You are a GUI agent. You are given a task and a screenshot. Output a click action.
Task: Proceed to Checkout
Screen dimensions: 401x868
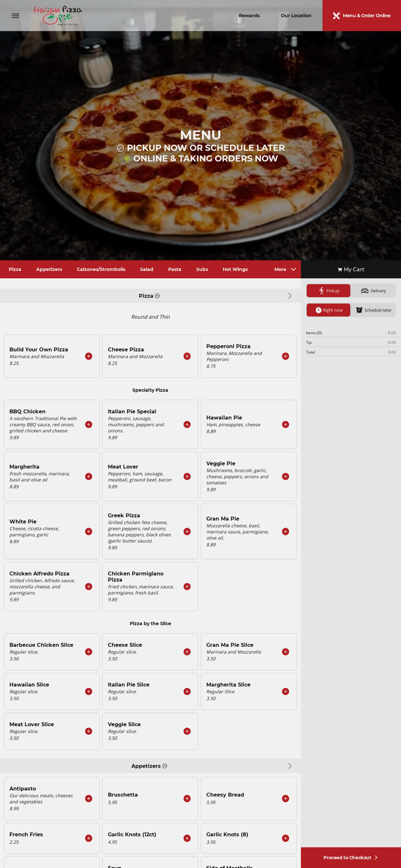(x=351, y=858)
